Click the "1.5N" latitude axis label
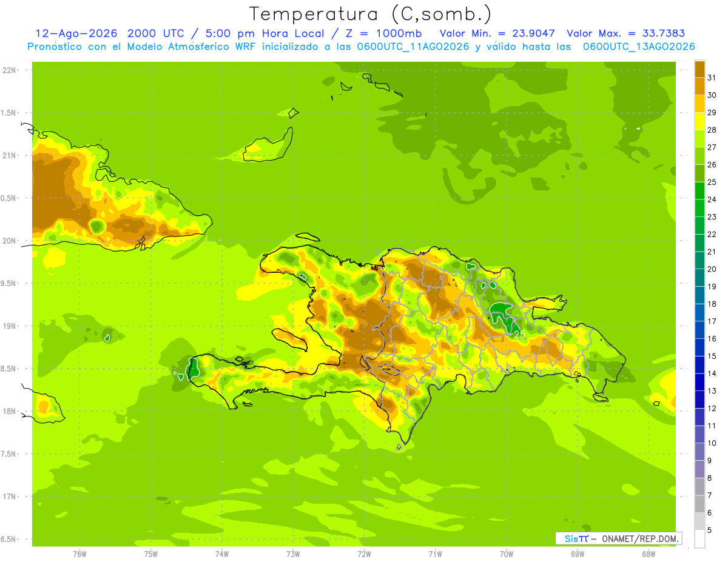Image resolution: width=728 pixels, height=562 pixels. tap(8, 113)
